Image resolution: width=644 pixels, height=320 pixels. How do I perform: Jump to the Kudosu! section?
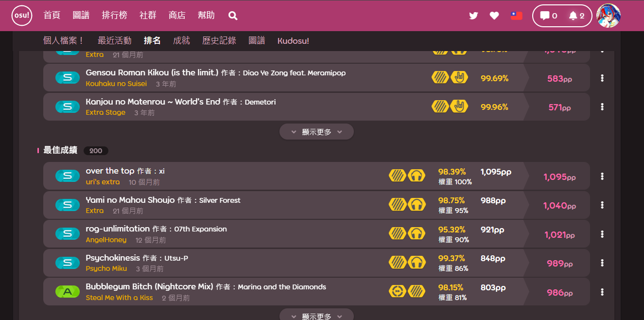[x=293, y=41]
